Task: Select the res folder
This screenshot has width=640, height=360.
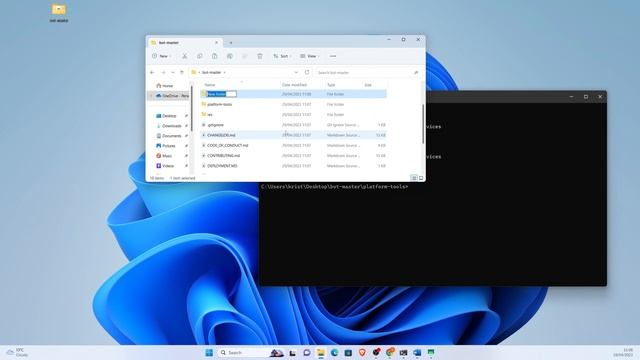Action: 293,114
